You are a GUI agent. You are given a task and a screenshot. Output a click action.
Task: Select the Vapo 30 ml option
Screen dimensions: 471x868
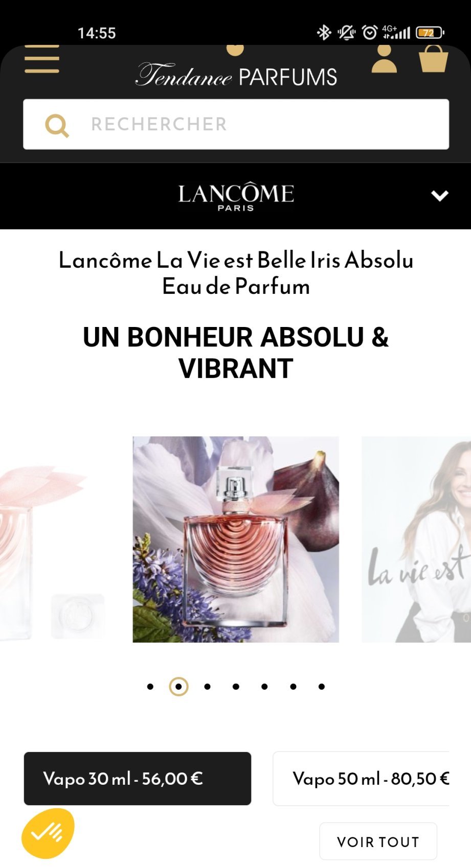[138, 779]
